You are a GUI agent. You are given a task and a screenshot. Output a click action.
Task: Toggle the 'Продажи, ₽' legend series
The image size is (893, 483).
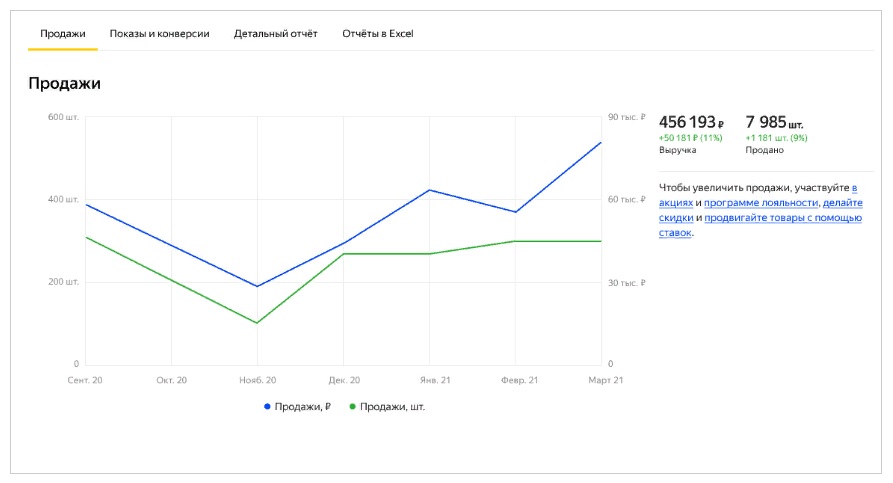(x=297, y=407)
